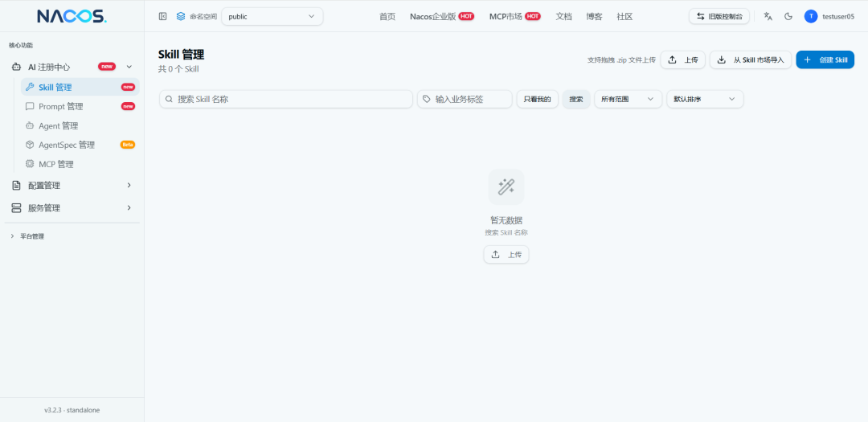Image resolution: width=868 pixels, height=422 pixels.
Task: Click the namespace layers icon
Action: (x=181, y=17)
